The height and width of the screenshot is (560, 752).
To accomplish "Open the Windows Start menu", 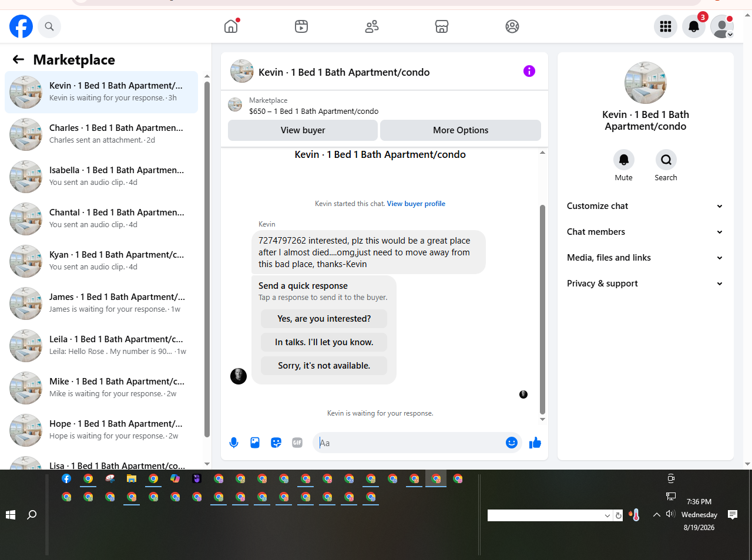I will [11, 515].
